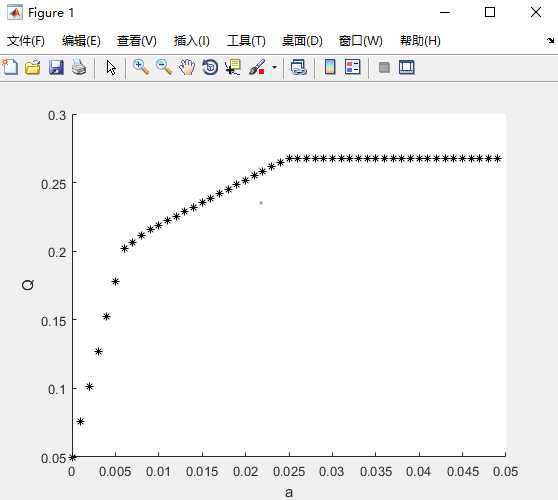
Task: Toggle the Data Cursor tool
Action: tap(233, 67)
